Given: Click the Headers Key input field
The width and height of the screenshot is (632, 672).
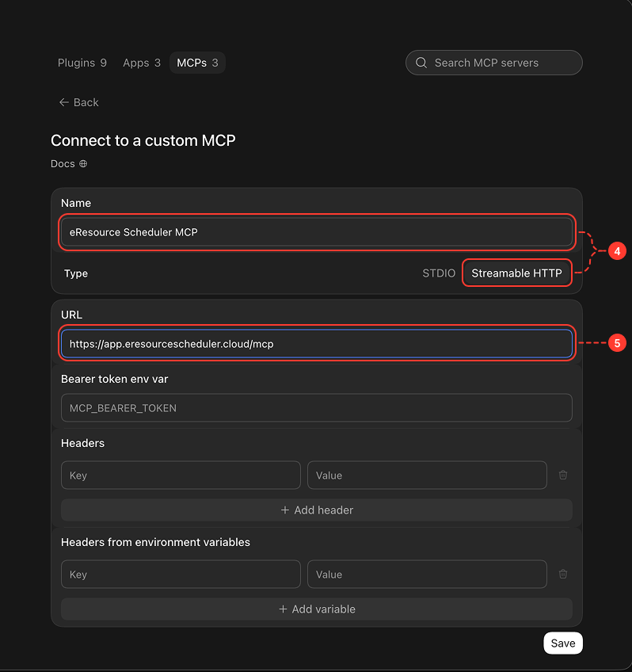Looking at the screenshot, I should (x=181, y=475).
